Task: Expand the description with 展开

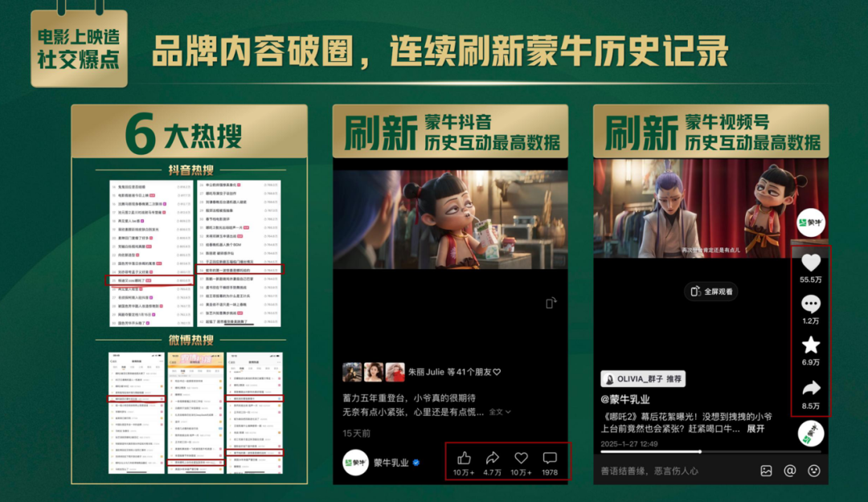Action: pos(755,429)
